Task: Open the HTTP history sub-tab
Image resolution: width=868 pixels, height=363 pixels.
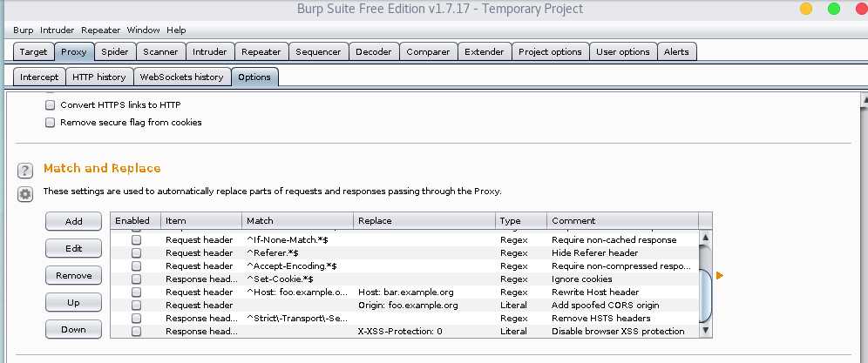Action: pos(99,77)
